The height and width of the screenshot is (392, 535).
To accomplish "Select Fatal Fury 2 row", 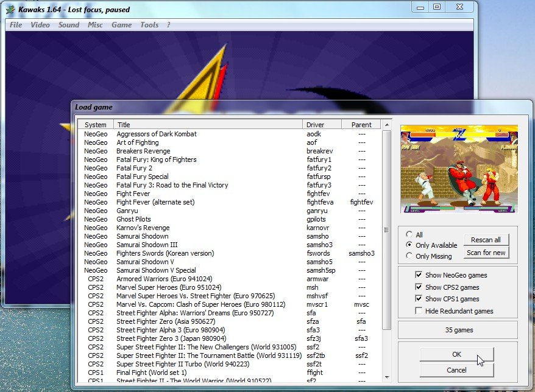I will (x=229, y=168).
